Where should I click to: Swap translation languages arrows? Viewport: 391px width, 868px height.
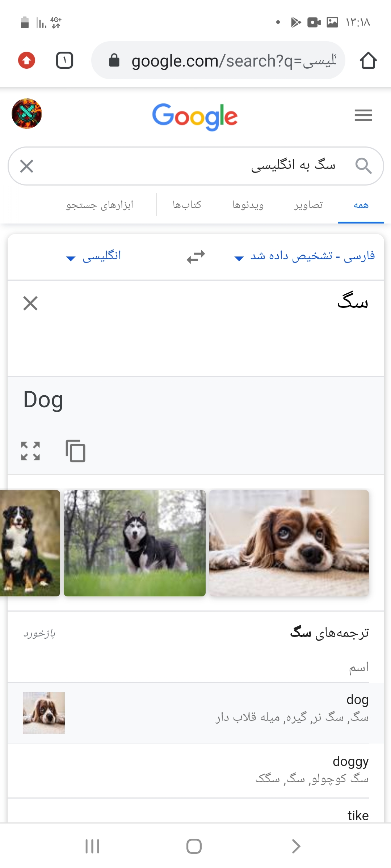pos(196,257)
